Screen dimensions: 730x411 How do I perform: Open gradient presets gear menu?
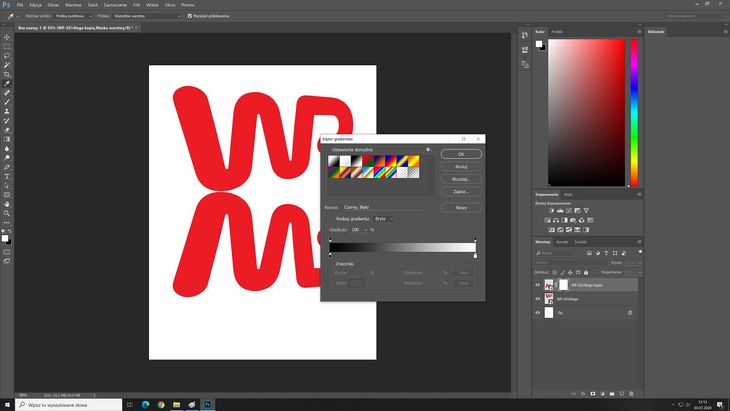tap(427, 149)
